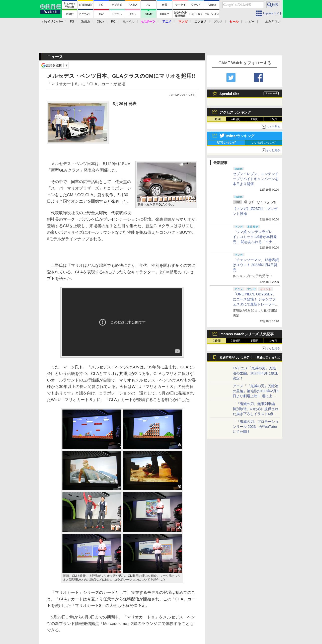Image resolution: width=322 pixels, height=644 pixels.
Task: Open the Impress site grid icon
Action: (259, 13)
